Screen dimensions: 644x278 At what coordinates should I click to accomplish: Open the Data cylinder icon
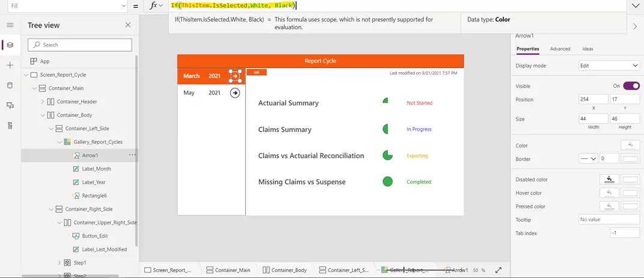[10, 85]
